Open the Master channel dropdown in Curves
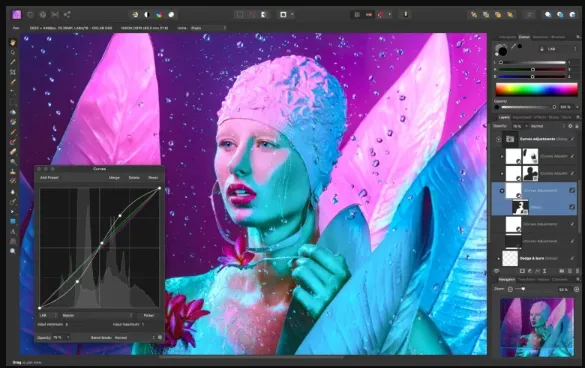Image resolution: width=585 pixels, height=368 pixels. (97, 315)
